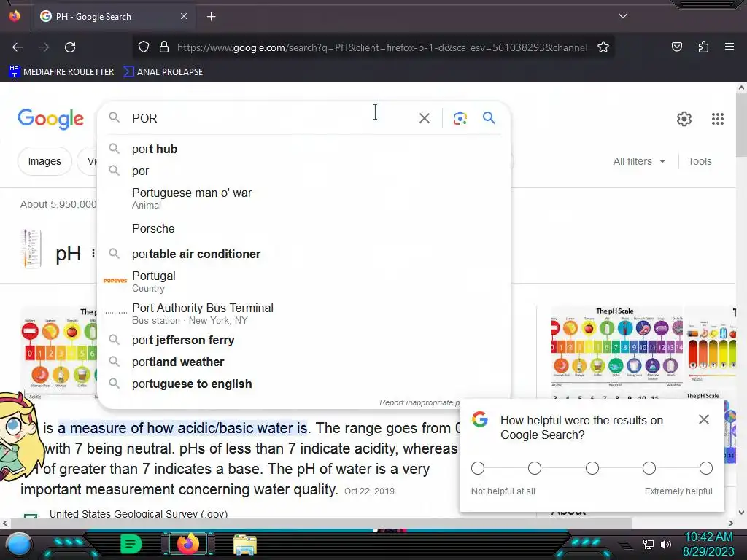
Task: Open MEDIAFIRE ROULETTER bookmark
Action: click(61, 72)
